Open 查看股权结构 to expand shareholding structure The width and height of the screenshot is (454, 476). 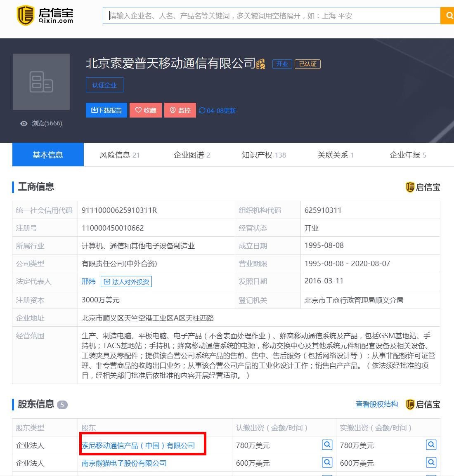(x=376, y=405)
